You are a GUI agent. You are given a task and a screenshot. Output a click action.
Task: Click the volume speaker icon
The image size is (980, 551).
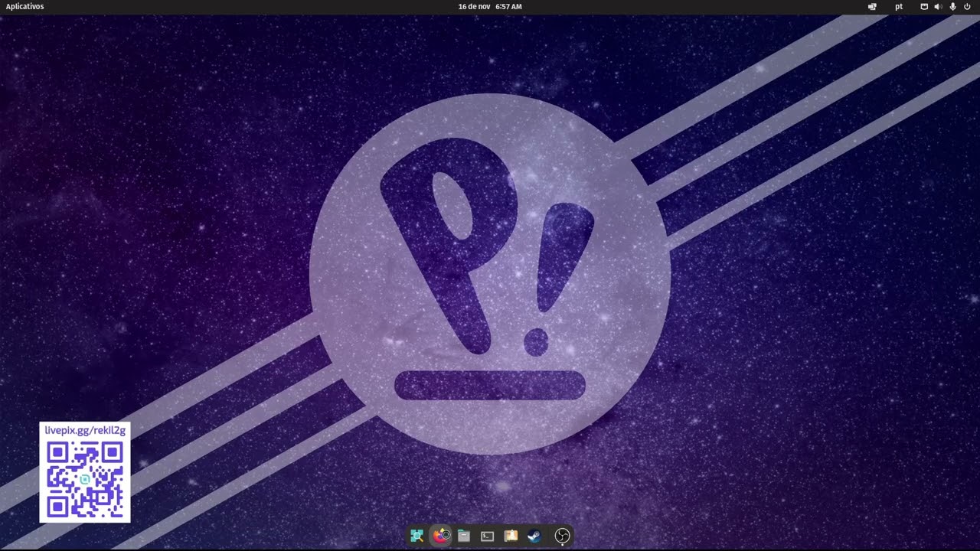pos(938,6)
